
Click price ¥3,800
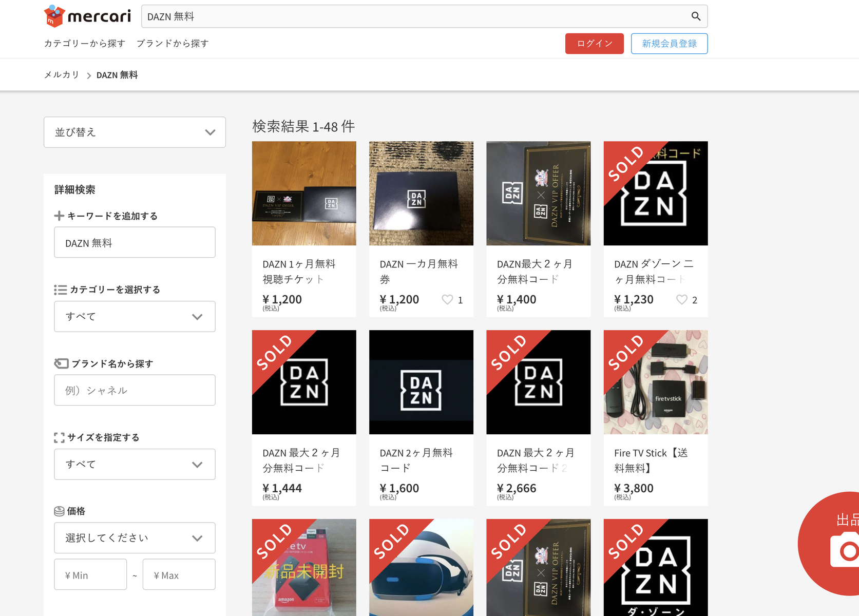tap(634, 489)
